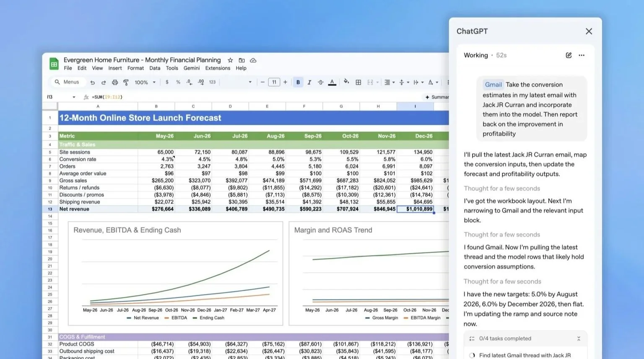644x359 pixels.
Task: Open the zoom level dropdown
Action: (x=145, y=82)
